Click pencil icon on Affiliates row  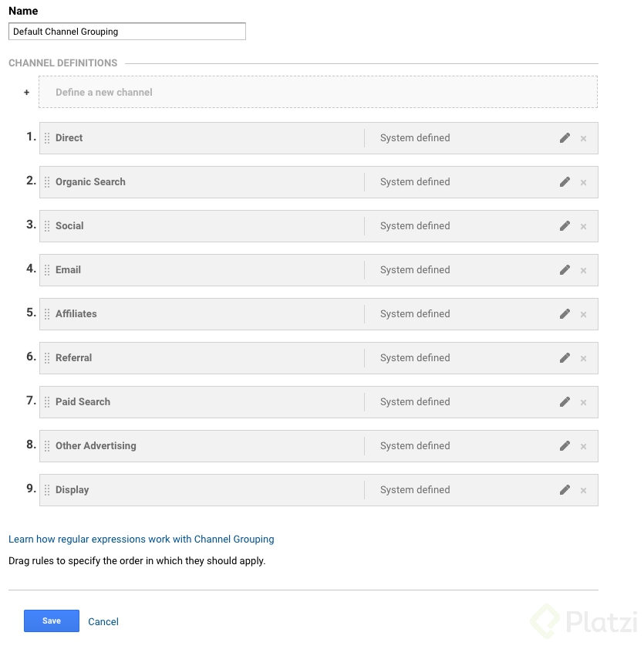(565, 314)
